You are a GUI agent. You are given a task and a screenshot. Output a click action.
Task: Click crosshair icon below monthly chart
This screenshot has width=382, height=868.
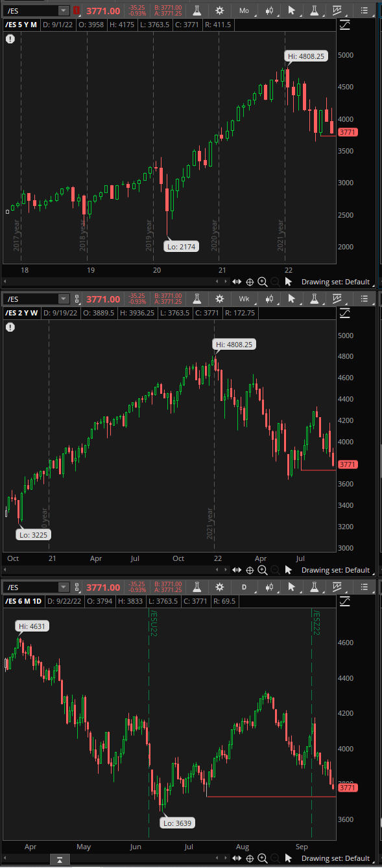pyautogui.click(x=250, y=282)
